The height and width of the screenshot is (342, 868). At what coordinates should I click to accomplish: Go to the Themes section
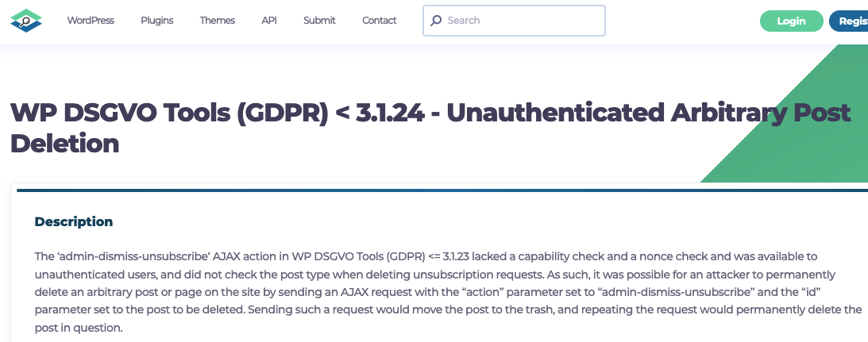tap(218, 21)
